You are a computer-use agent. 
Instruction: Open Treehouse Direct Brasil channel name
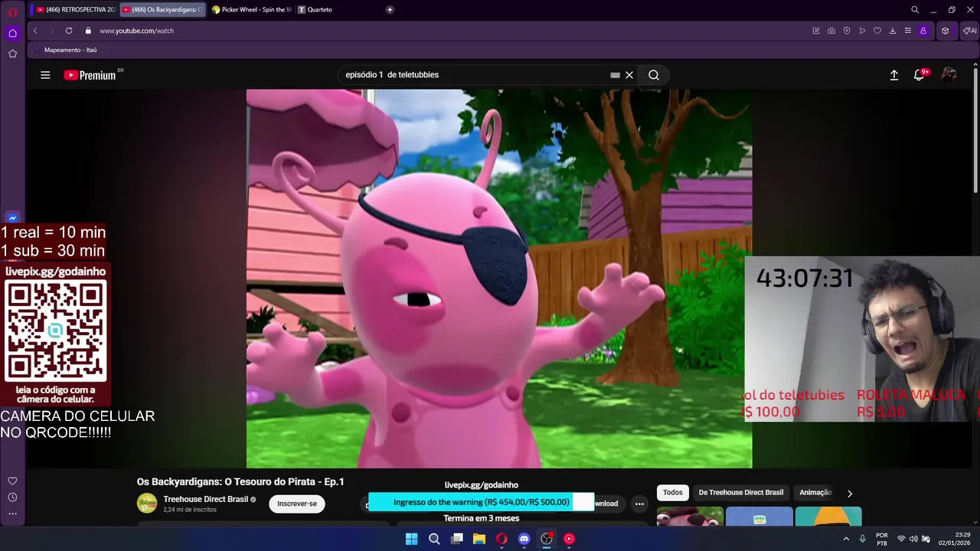[x=205, y=499]
